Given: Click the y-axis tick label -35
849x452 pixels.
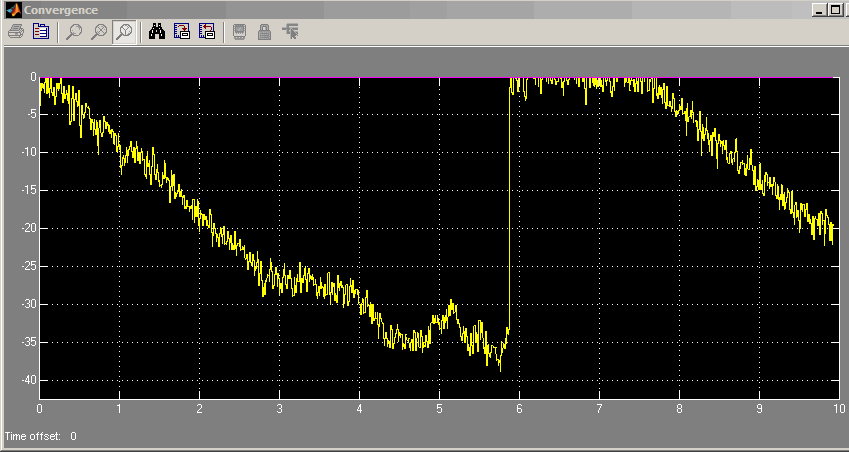Looking at the screenshot, I should tap(29, 342).
